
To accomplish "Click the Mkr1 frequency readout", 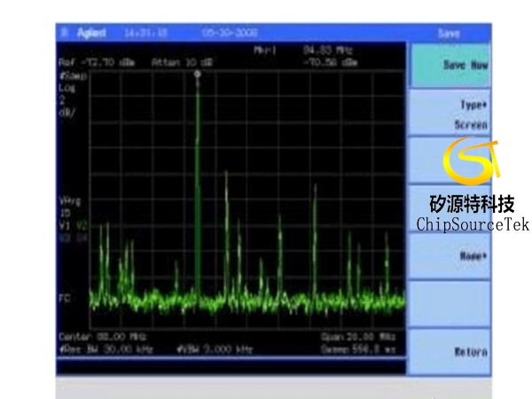I will 328,51.
